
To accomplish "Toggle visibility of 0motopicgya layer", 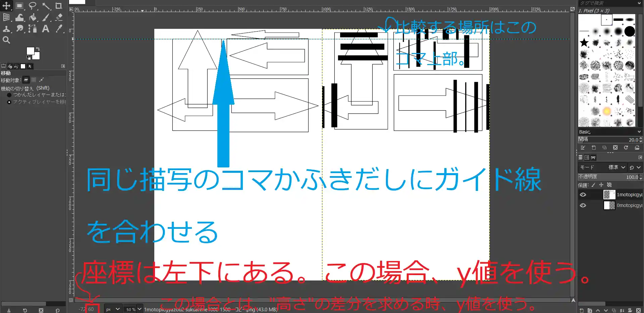I will click(x=583, y=205).
